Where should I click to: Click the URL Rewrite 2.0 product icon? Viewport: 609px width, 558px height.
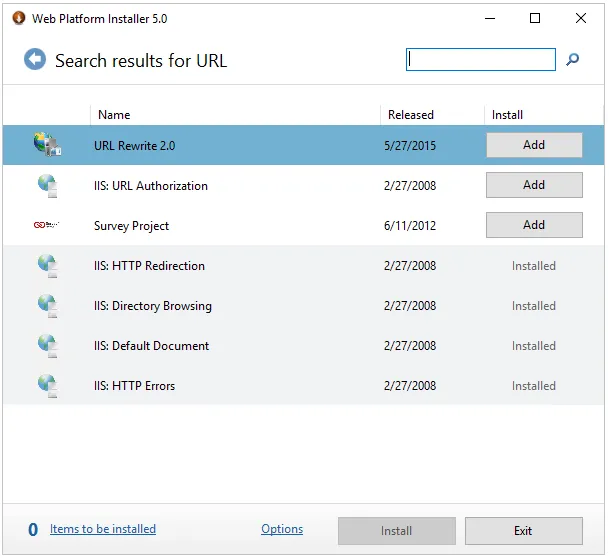coord(47,145)
